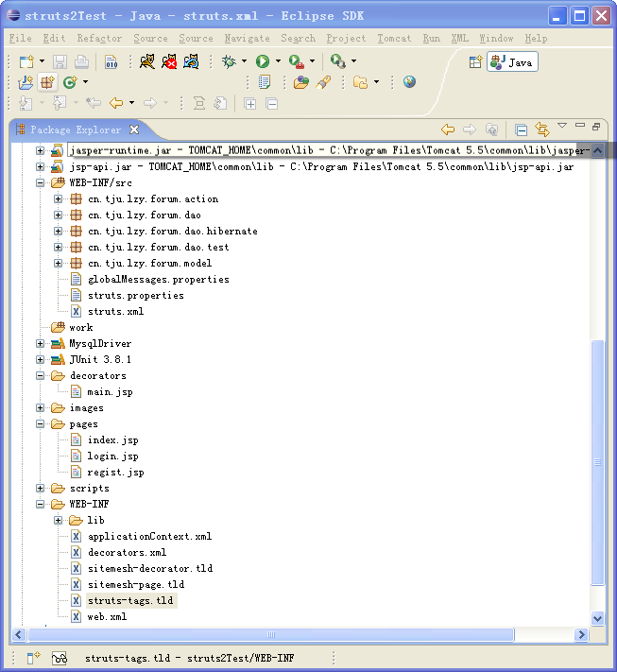The height and width of the screenshot is (672, 617).
Task: Expand the cn.tju.lzy.forum.dao.hibernate package
Action: [x=58, y=231]
